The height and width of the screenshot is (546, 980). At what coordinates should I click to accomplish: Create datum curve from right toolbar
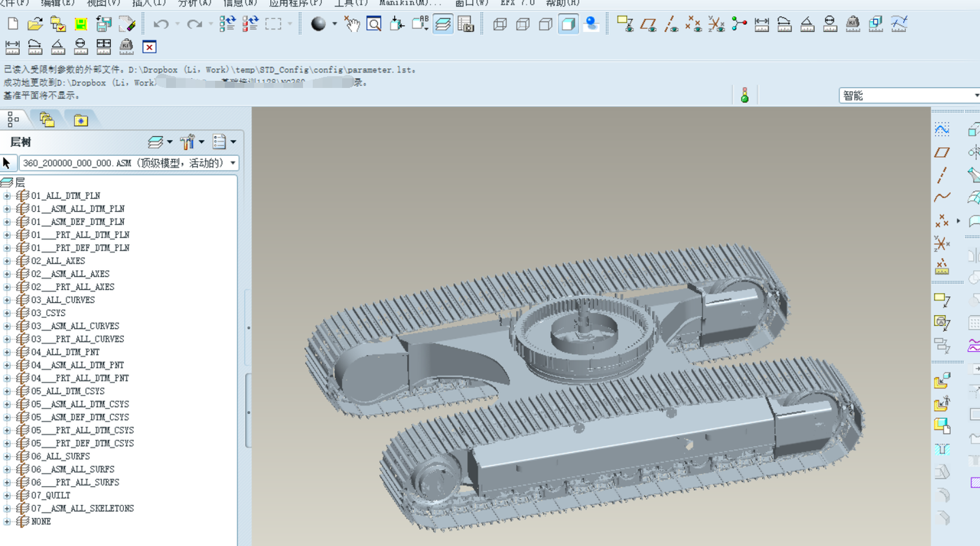tap(942, 197)
